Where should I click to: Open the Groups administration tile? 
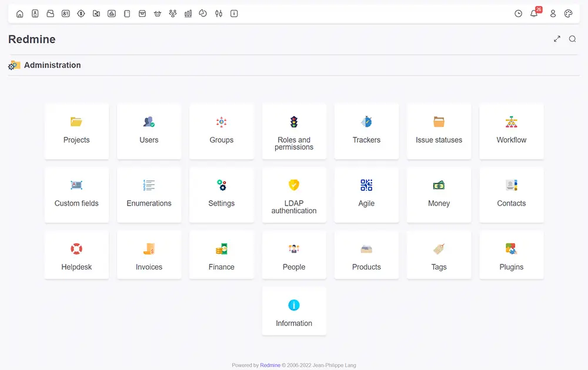point(221,132)
